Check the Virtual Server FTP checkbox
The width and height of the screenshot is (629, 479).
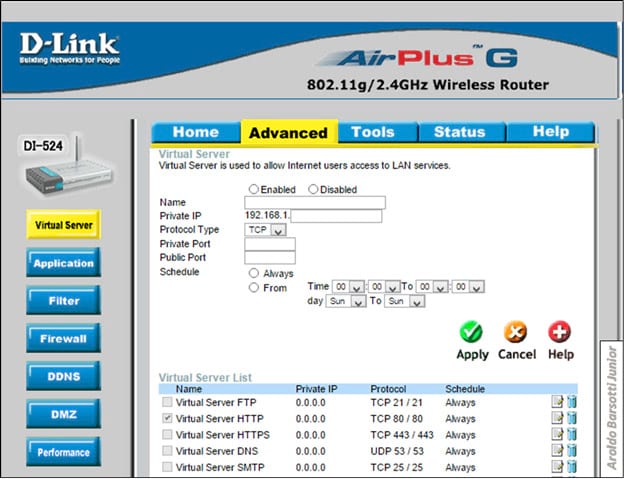click(x=167, y=402)
